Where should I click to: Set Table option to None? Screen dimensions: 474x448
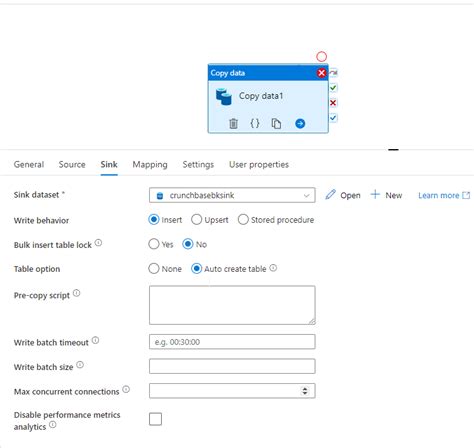click(x=165, y=269)
